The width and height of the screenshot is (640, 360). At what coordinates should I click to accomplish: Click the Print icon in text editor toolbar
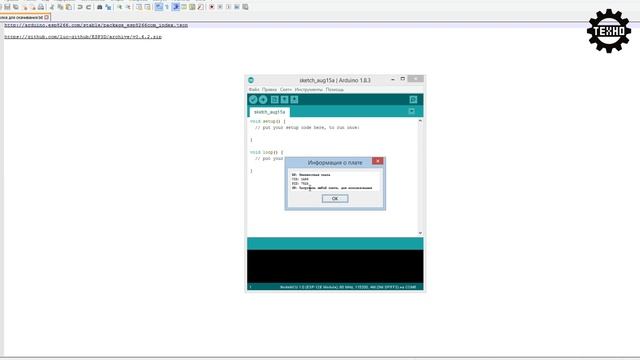41,7
